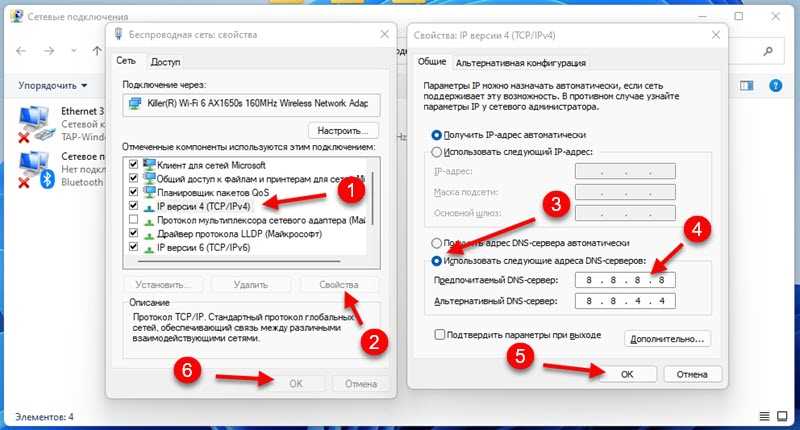This screenshot has width=800, height=430.
Task: Select Использовать следующий IP-адрес radio button
Action: (x=436, y=152)
